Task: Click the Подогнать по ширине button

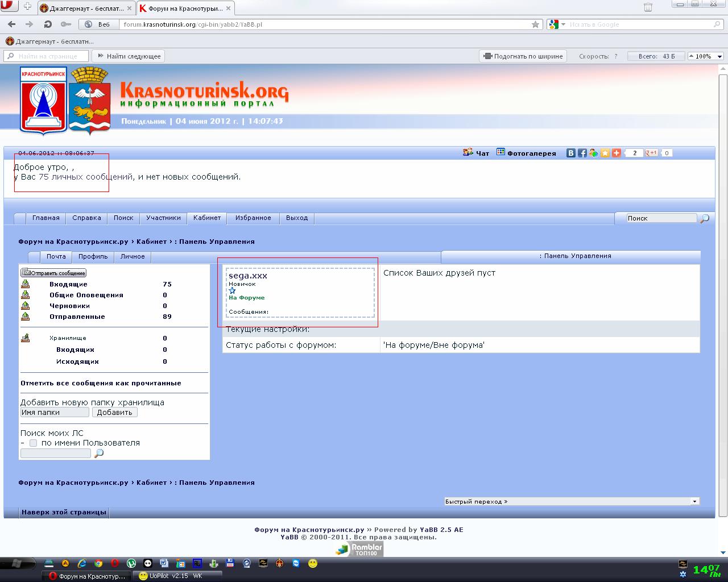Action: pyautogui.click(x=523, y=56)
